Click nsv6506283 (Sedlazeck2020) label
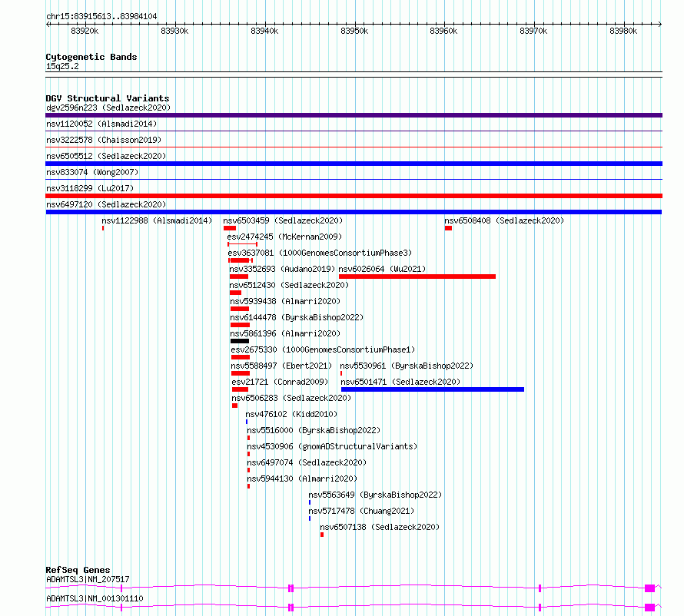The width and height of the screenshot is (684, 616). pos(291,398)
